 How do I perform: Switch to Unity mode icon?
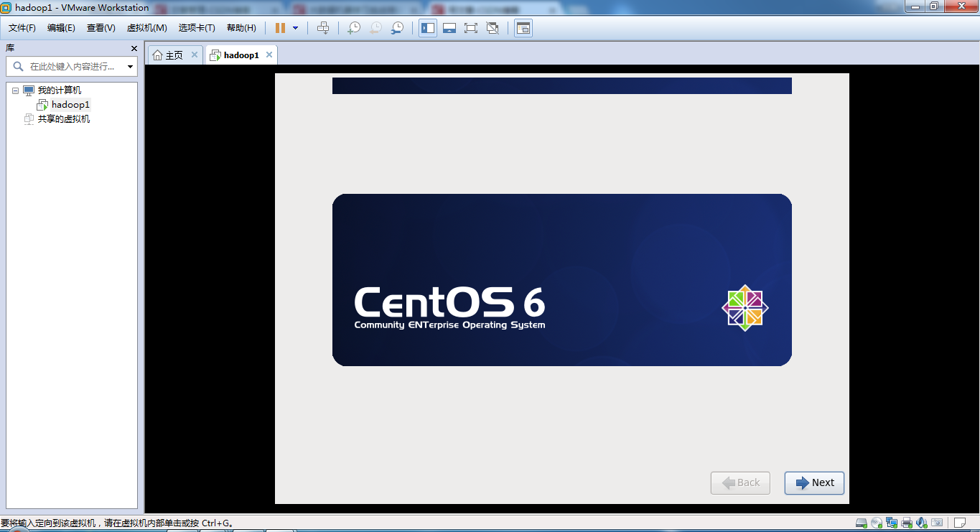[493, 28]
